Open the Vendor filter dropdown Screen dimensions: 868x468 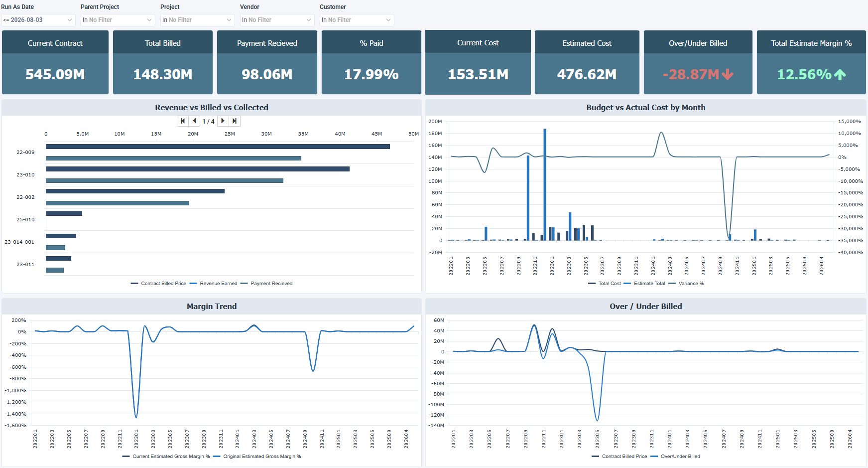tap(277, 20)
